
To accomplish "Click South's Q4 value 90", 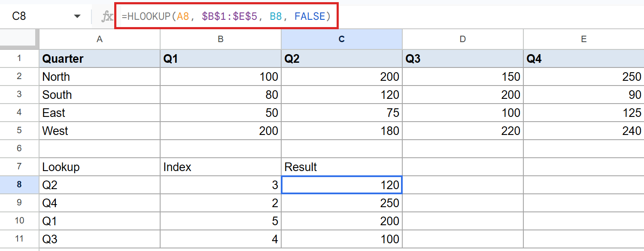I will (x=584, y=95).
